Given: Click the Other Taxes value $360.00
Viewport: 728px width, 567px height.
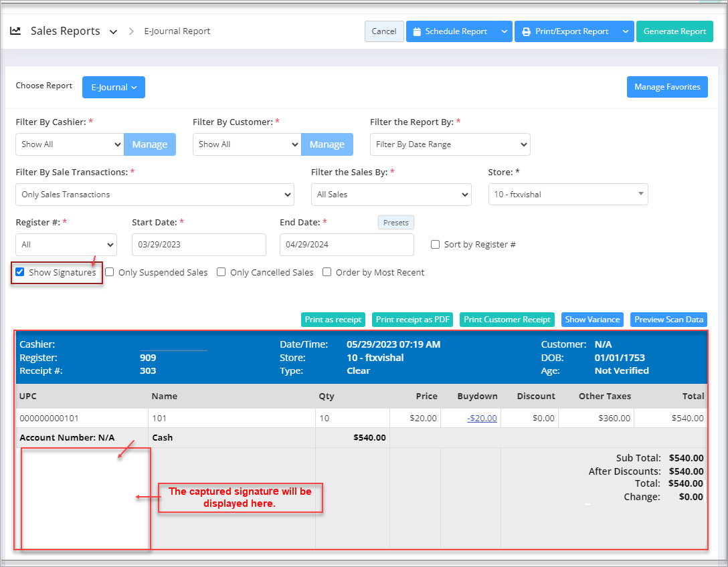Looking at the screenshot, I should [614, 418].
